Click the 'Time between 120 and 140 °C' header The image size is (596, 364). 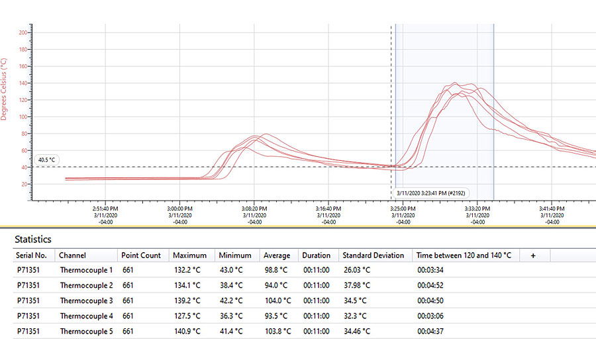[x=464, y=255]
